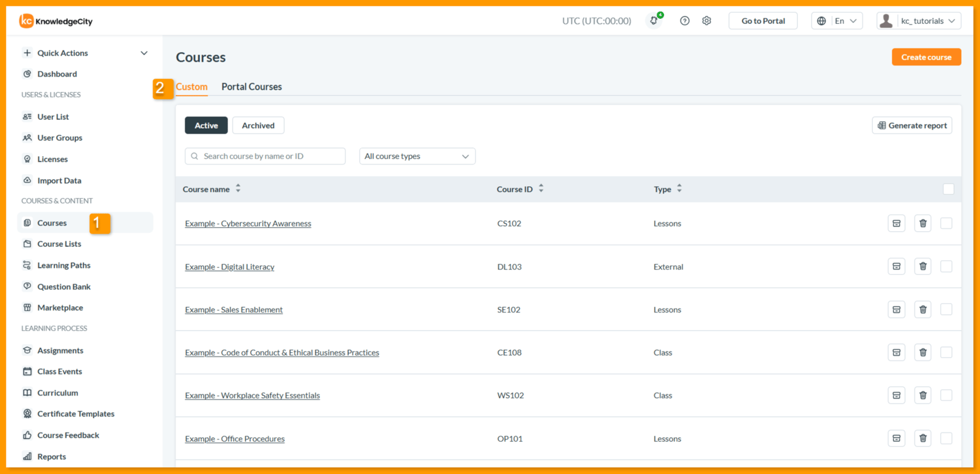Show the Archived courses tab
The height and width of the screenshot is (474, 980).
[x=258, y=125]
